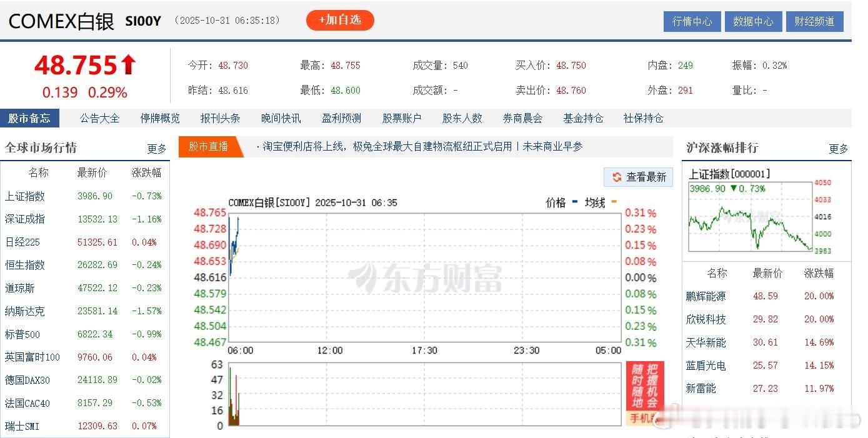Click the 昨结 value 48.616

pos(233,91)
